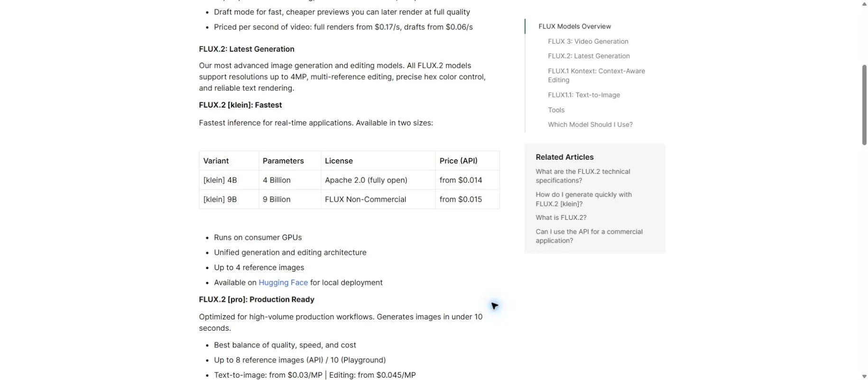Image resolution: width=868 pixels, height=380 pixels.
Task: Click the Parameters column header
Action: 290,161
